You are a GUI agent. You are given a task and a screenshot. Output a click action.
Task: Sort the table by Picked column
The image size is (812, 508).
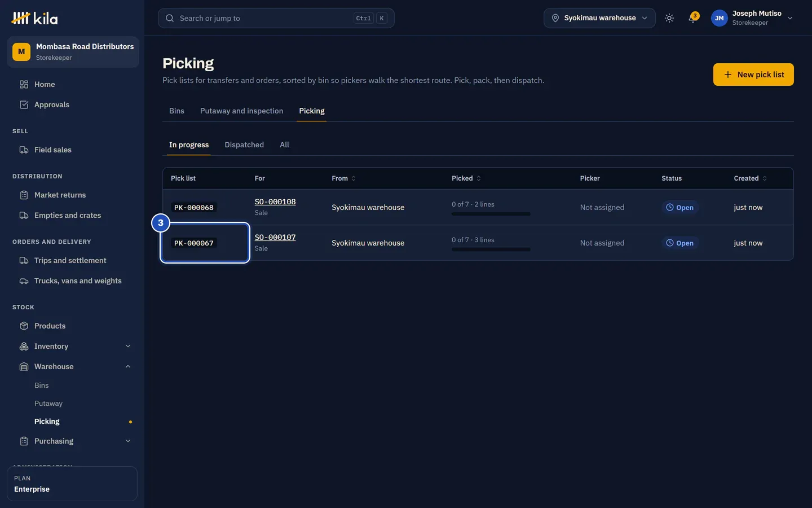(466, 178)
